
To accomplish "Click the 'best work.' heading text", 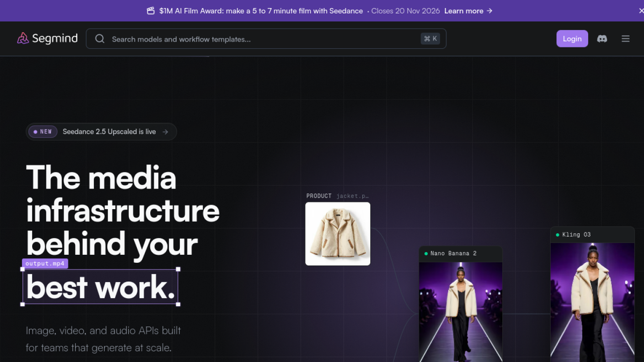I will (x=101, y=287).
